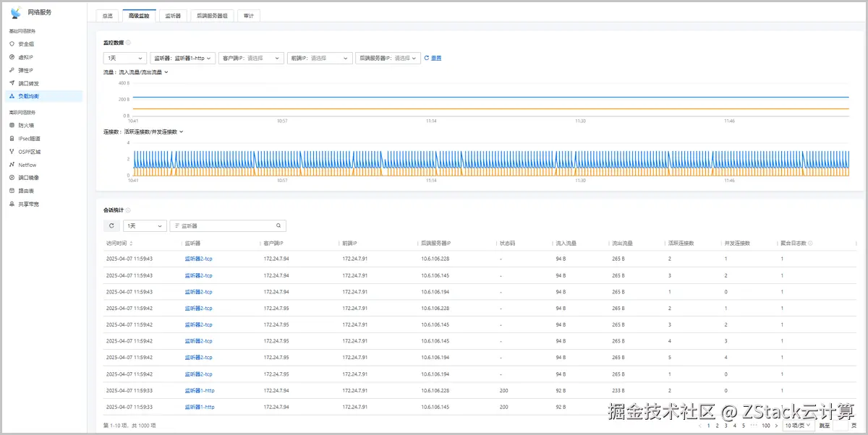868x435 pixels.
Task: Click the info icon beside 会话统计
Action: pos(128,210)
